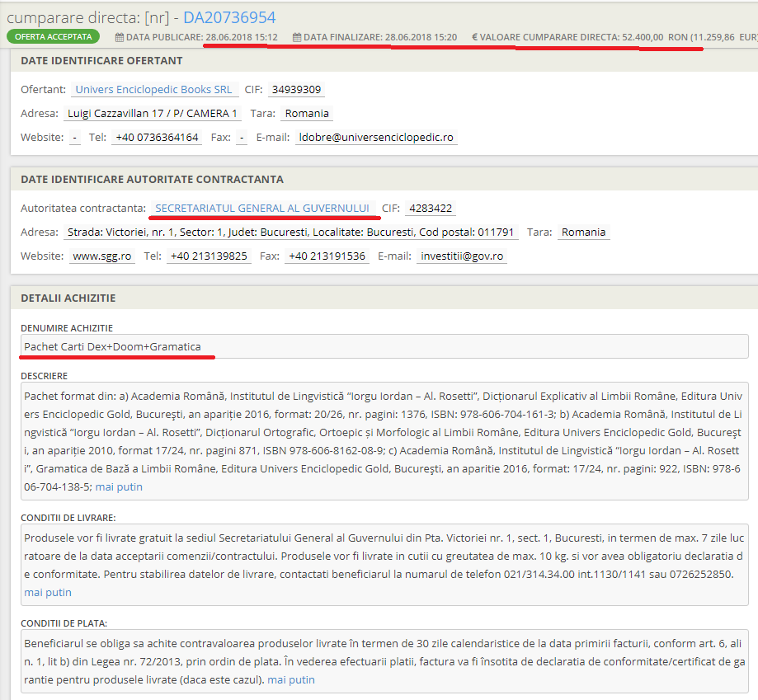Image resolution: width=758 pixels, height=700 pixels.
Task: Click calendar icon beside DATA FINALIZARE
Action: (297, 37)
